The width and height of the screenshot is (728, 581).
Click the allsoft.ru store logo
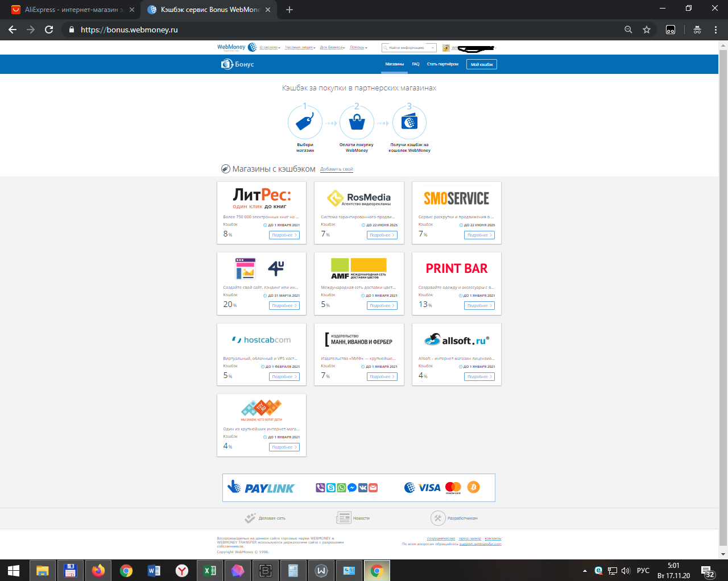457,340
